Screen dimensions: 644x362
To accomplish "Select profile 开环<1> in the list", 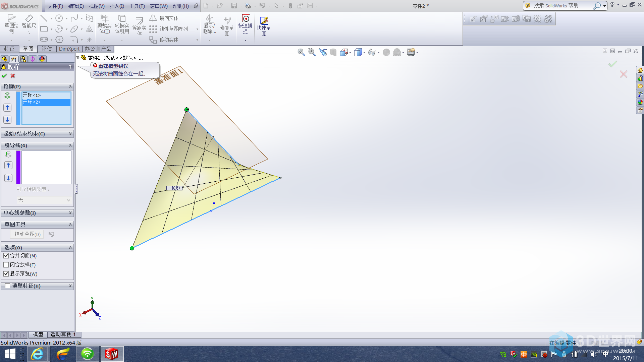I will pos(46,95).
